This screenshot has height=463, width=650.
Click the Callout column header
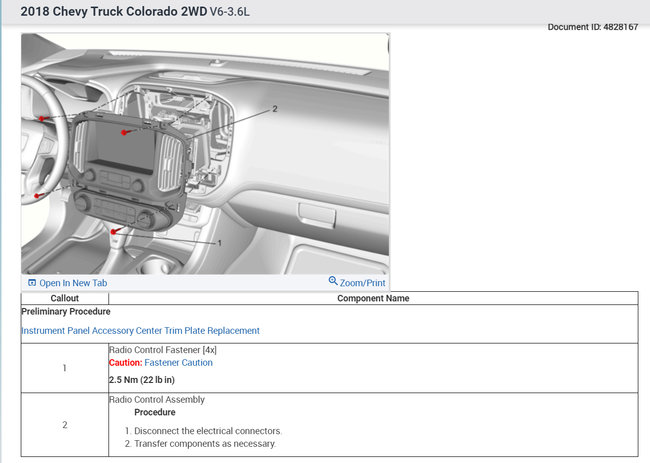coord(64,298)
